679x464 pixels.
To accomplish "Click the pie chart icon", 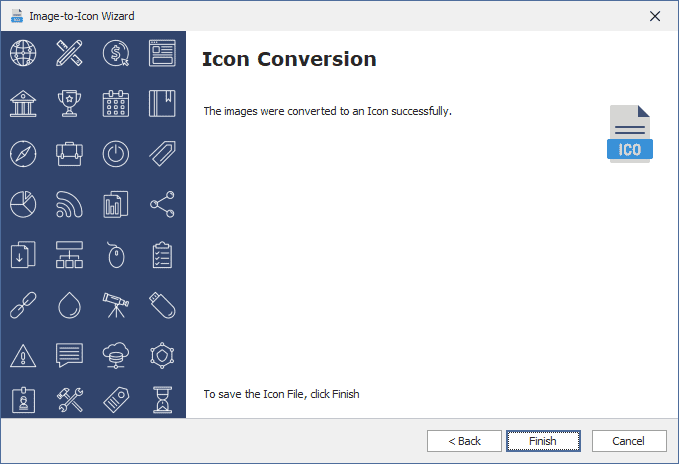I will 23,205.
